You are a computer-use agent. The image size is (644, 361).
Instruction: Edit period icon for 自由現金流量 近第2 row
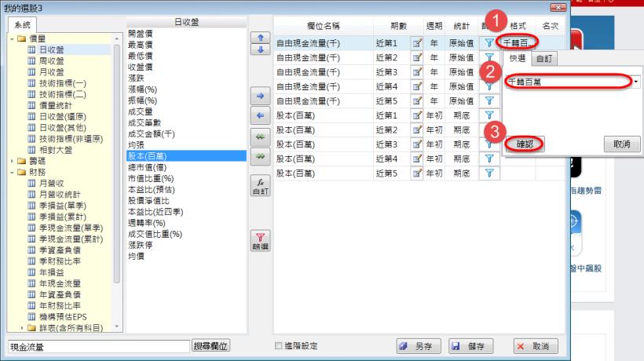pos(417,57)
